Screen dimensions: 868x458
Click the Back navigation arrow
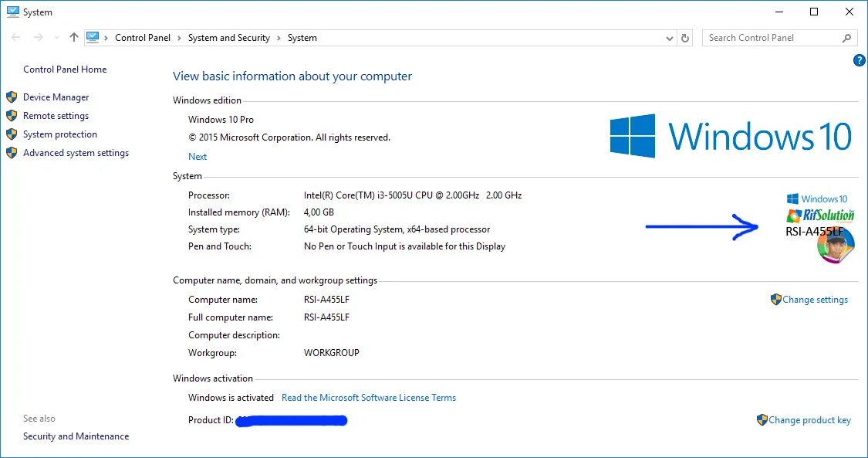click(x=15, y=37)
